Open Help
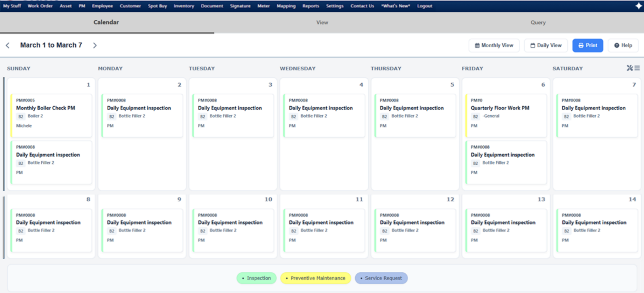This screenshot has width=644, height=293. point(623,45)
